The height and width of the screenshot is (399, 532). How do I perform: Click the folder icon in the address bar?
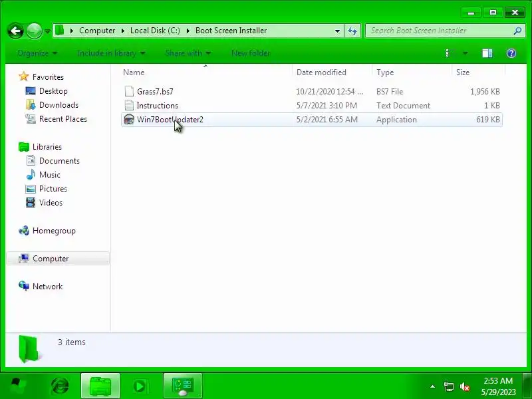point(60,31)
